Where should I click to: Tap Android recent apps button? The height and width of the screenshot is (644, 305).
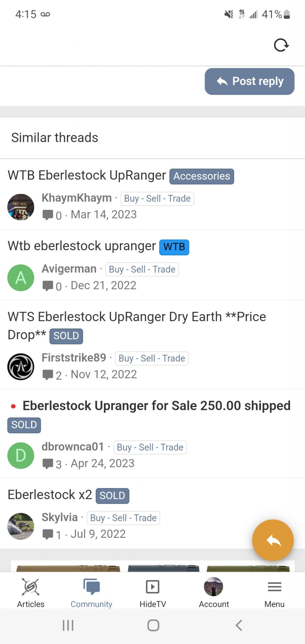click(68, 625)
